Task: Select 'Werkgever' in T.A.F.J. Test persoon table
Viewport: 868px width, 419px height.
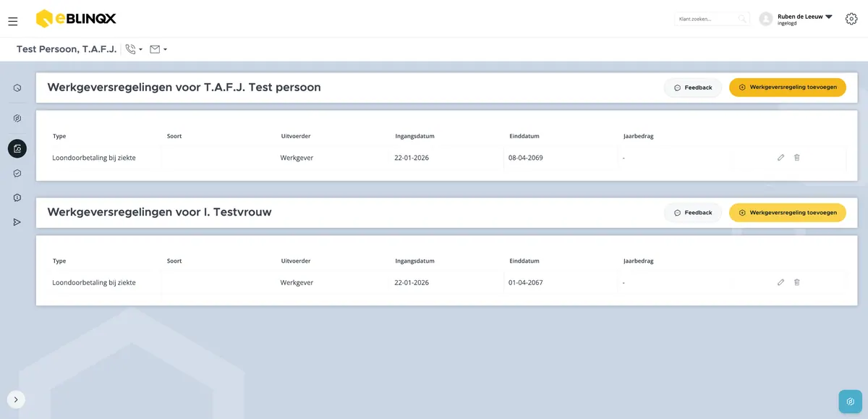Action: [297, 157]
